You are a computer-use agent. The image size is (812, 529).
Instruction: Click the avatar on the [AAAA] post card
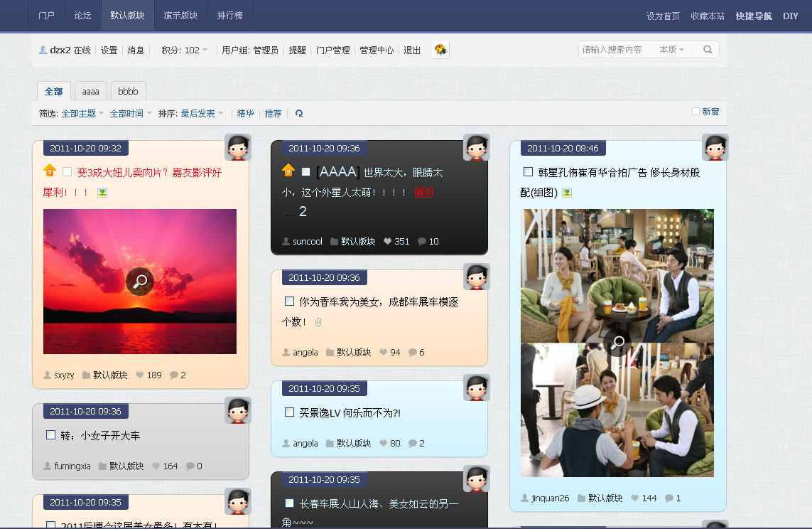[x=477, y=148]
